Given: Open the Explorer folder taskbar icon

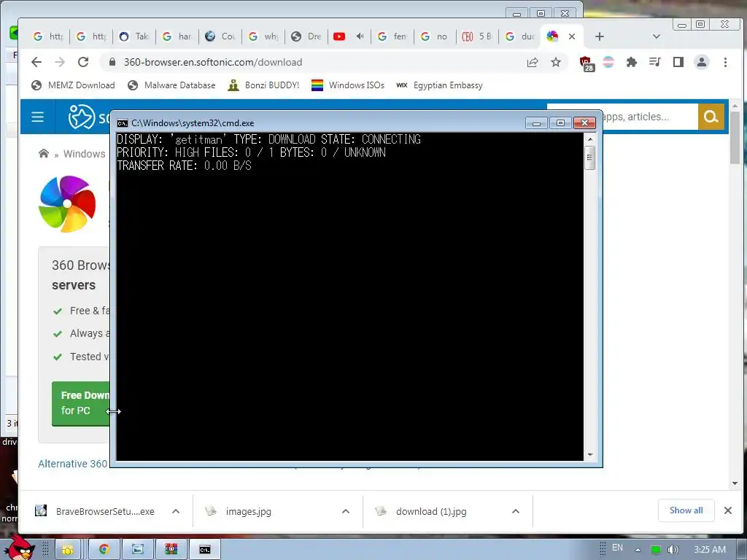Looking at the screenshot, I should tap(67, 550).
